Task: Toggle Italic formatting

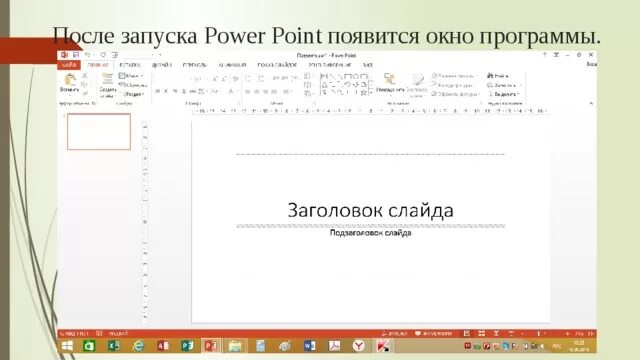Action: [x=166, y=91]
